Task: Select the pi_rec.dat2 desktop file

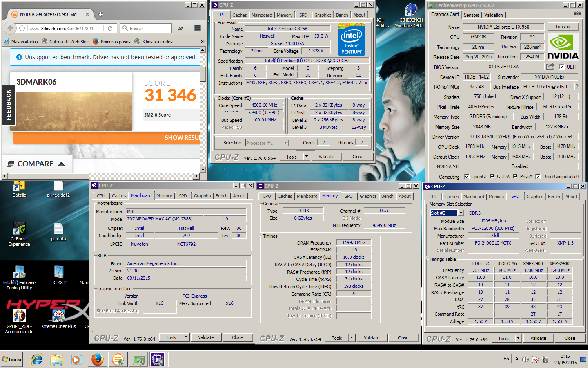Action: point(58,189)
